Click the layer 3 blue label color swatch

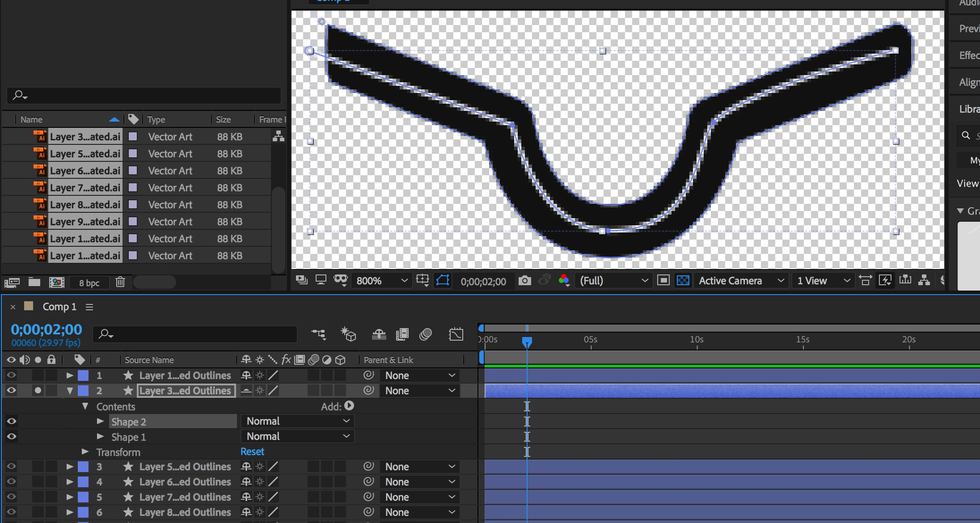click(x=83, y=467)
